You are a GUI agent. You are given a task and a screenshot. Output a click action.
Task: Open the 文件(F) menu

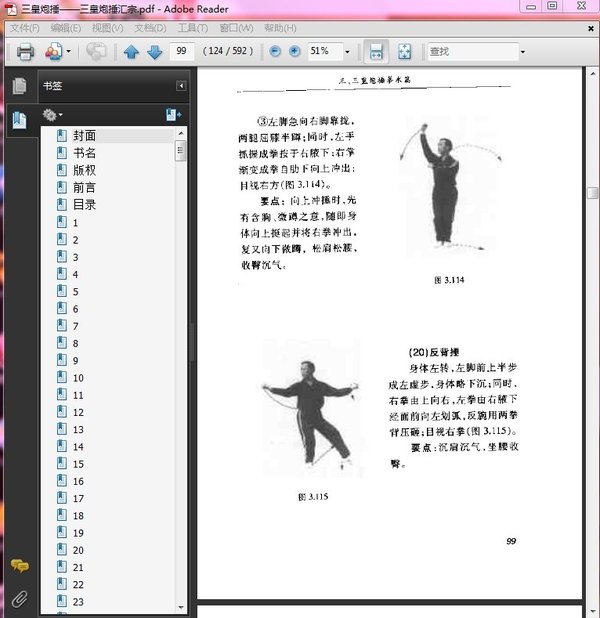[23, 28]
